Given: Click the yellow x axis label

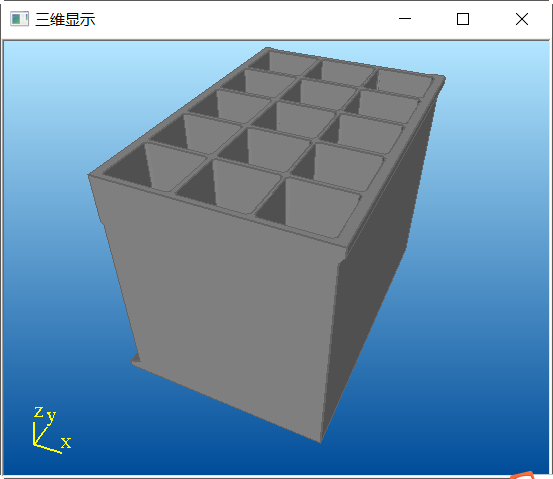Looking at the screenshot, I should 66,442.
